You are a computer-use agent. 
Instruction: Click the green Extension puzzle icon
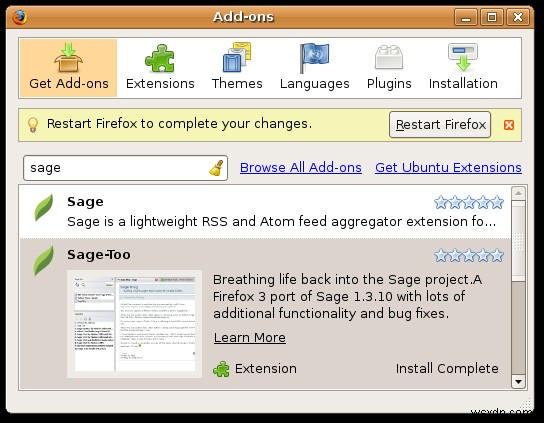click(x=221, y=369)
